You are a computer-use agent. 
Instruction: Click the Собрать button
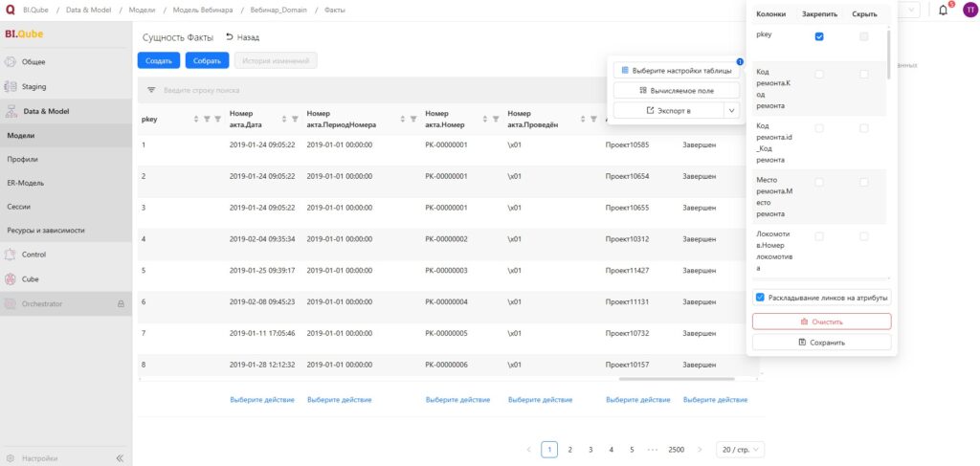(207, 60)
